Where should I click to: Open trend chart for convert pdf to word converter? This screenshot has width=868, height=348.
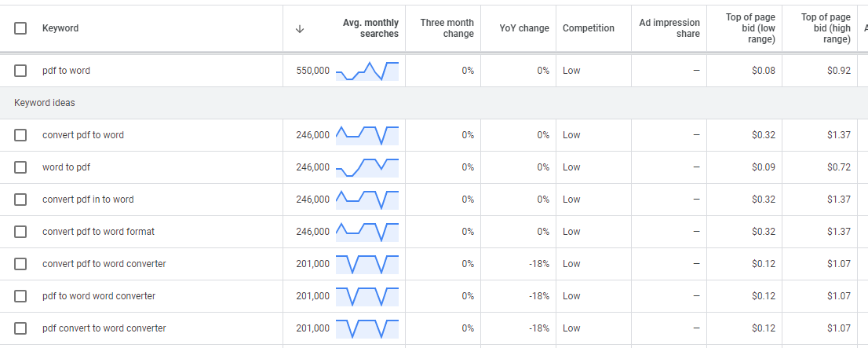coord(367,264)
